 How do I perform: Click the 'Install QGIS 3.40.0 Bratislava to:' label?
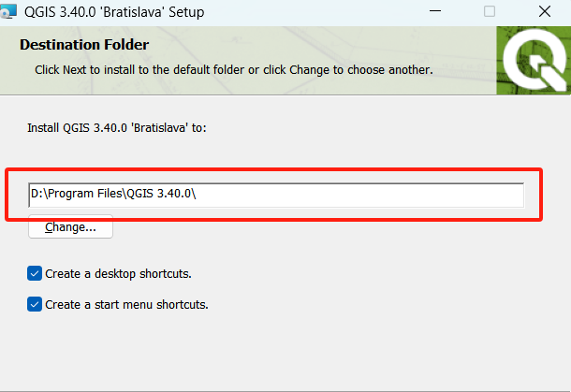click(x=116, y=126)
